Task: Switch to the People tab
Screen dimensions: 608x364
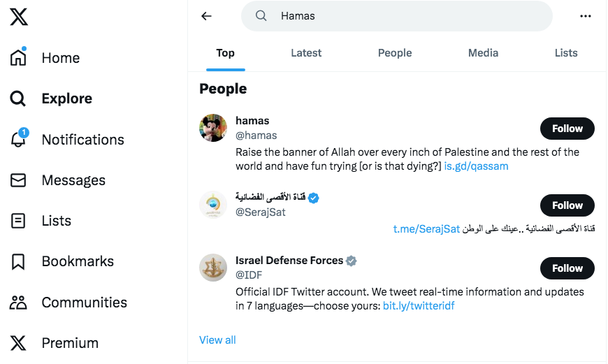Action: [395, 53]
